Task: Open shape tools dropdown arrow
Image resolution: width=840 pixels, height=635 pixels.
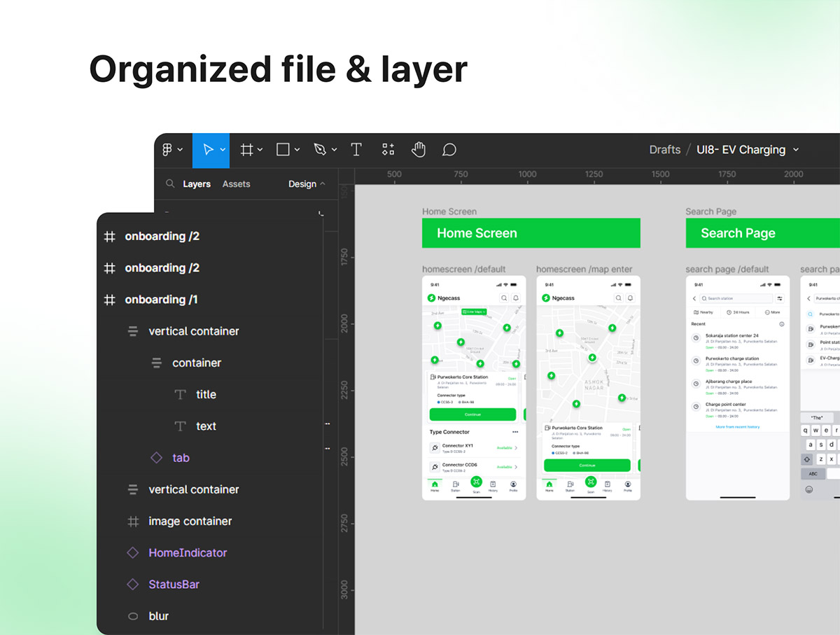Action: (x=297, y=150)
